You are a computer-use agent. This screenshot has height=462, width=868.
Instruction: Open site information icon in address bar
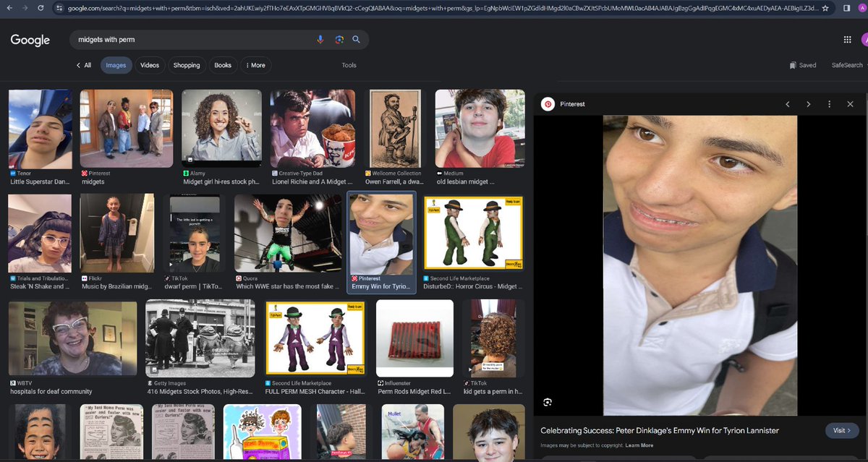(x=61, y=7)
